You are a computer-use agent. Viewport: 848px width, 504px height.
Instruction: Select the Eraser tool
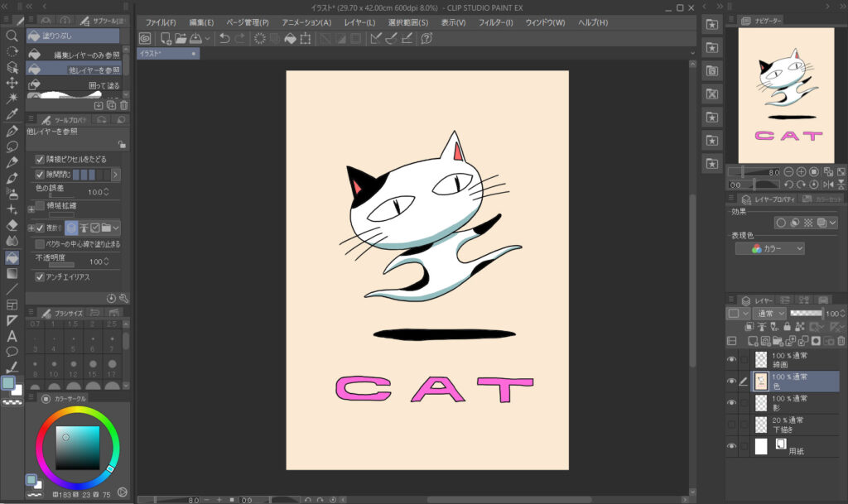pos(12,225)
